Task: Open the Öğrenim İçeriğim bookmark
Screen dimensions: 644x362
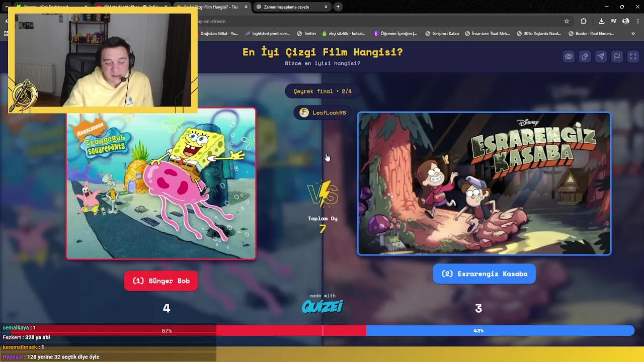Action: click(395, 34)
